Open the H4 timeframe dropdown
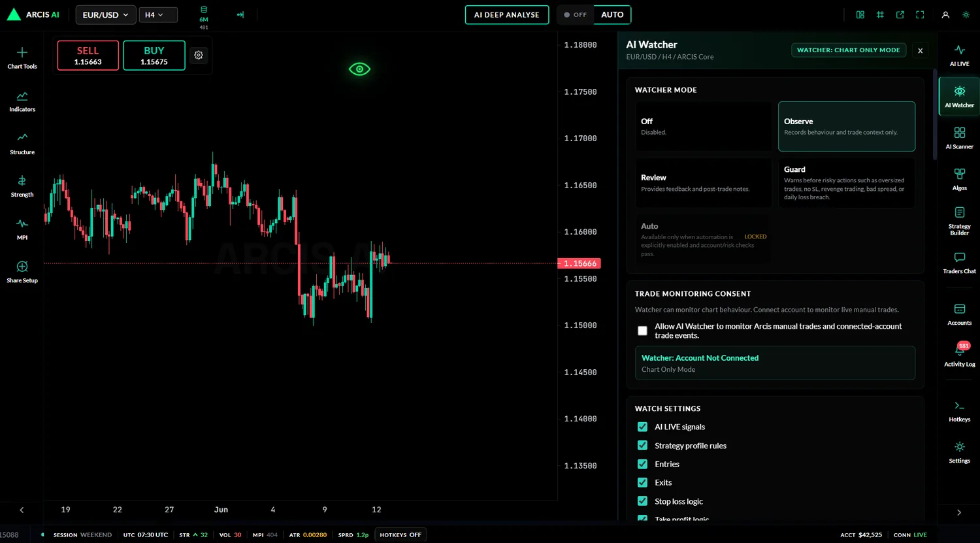Viewport: 980px width, 543px height. click(158, 14)
